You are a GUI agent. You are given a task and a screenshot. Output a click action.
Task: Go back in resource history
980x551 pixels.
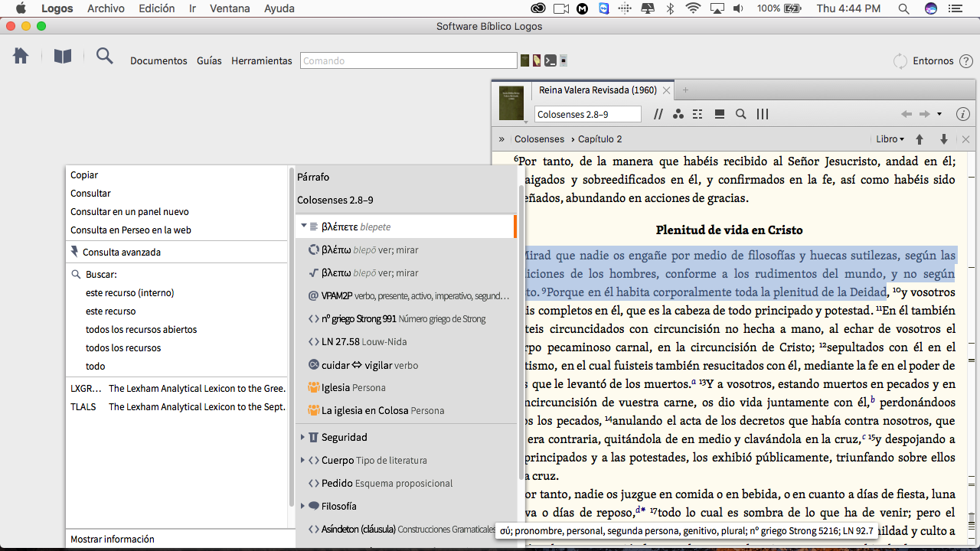(906, 114)
